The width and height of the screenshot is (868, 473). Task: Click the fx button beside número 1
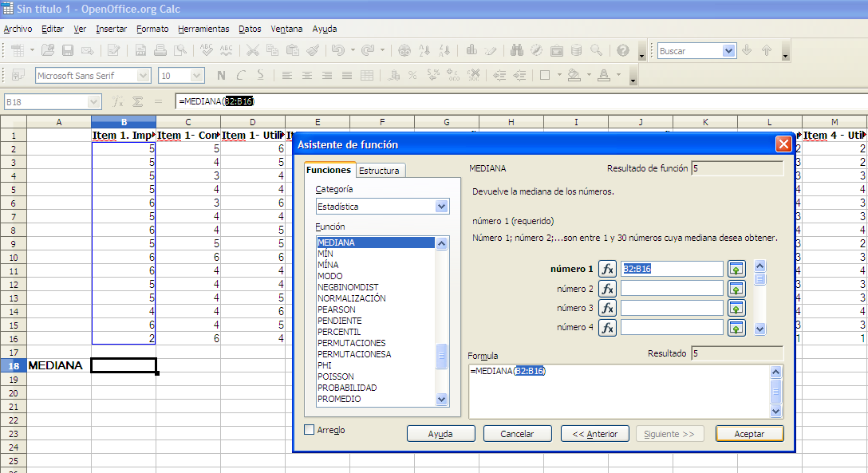[607, 270]
